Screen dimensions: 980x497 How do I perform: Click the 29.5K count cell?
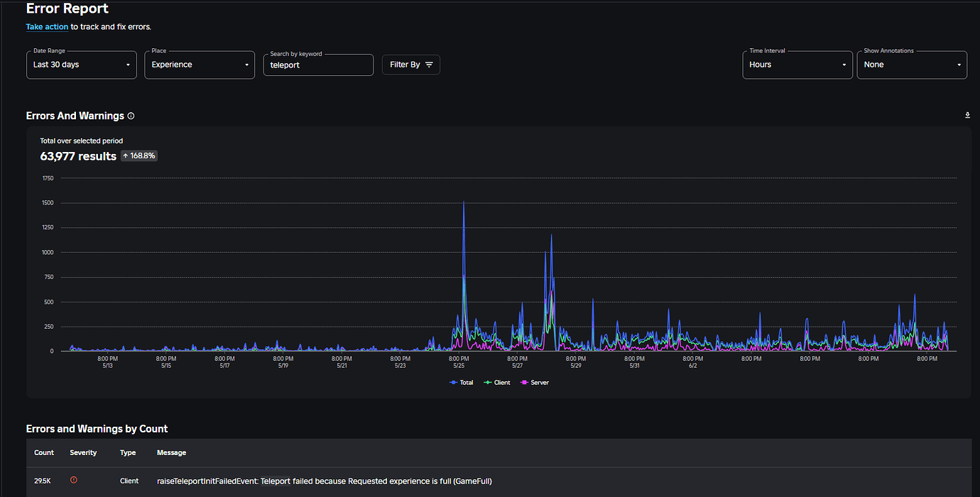point(44,481)
